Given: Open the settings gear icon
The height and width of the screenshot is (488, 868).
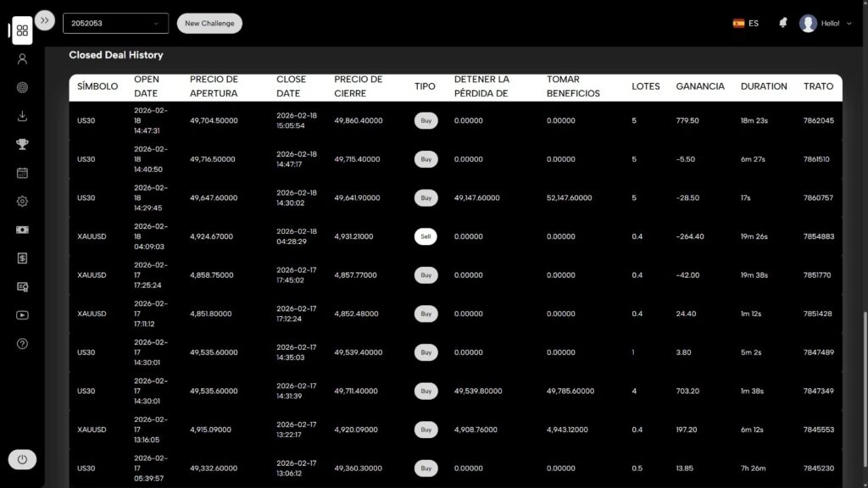Looking at the screenshot, I should pyautogui.click(x=22, y=201).
